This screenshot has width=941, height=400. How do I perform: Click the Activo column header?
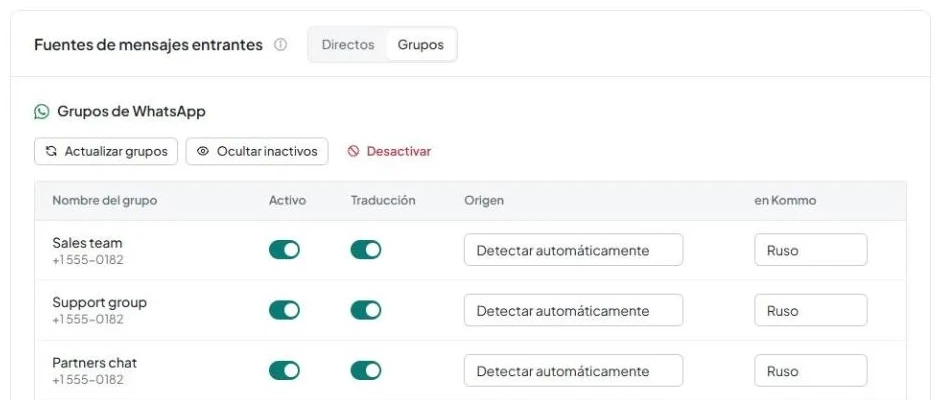tap(287, 200)
